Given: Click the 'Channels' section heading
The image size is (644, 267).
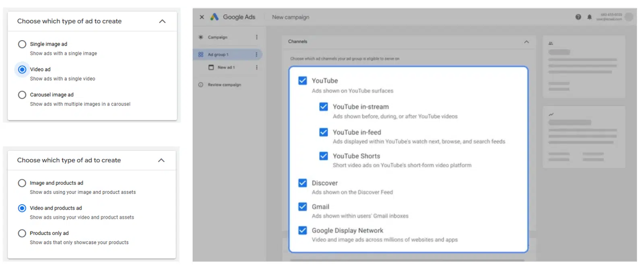Looking at the screenshot, I should (x=297, y=41).
